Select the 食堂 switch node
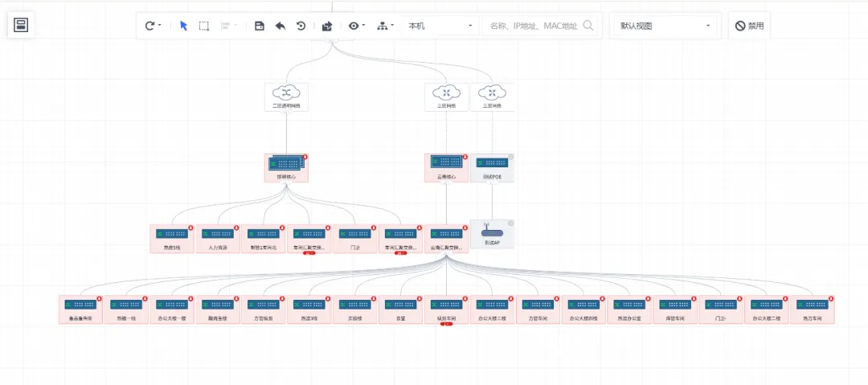The image size is (868, 385). [400, 309]
